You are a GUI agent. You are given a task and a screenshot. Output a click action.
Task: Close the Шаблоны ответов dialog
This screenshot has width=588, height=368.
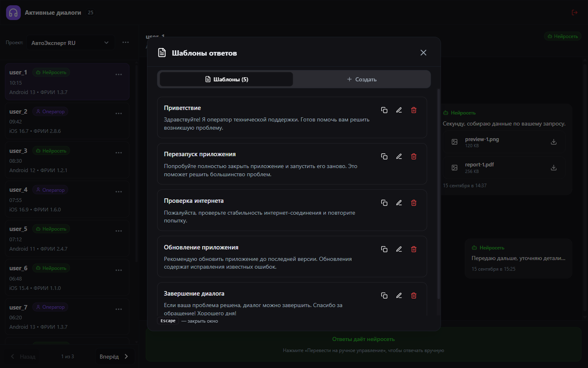coord(423,53)
